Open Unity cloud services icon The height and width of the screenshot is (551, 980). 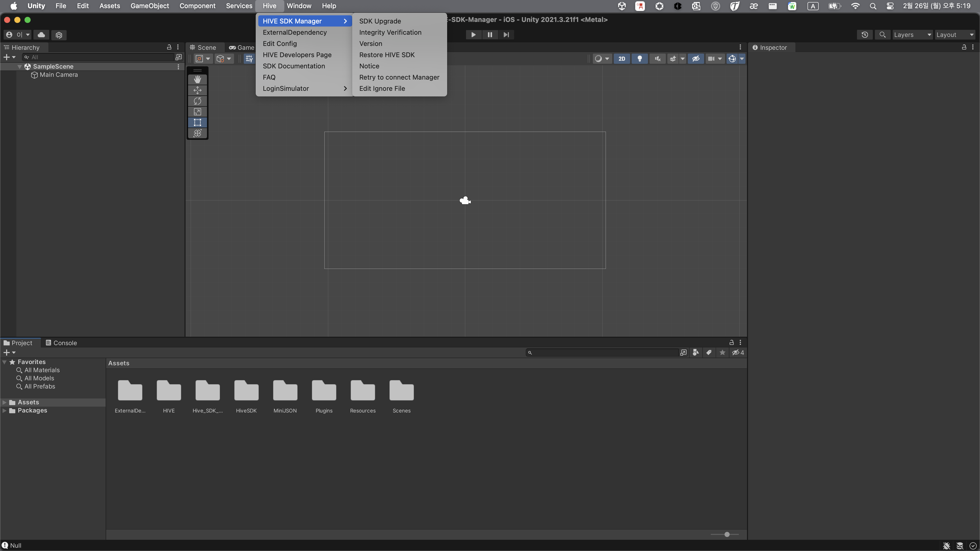click(41, 35)
